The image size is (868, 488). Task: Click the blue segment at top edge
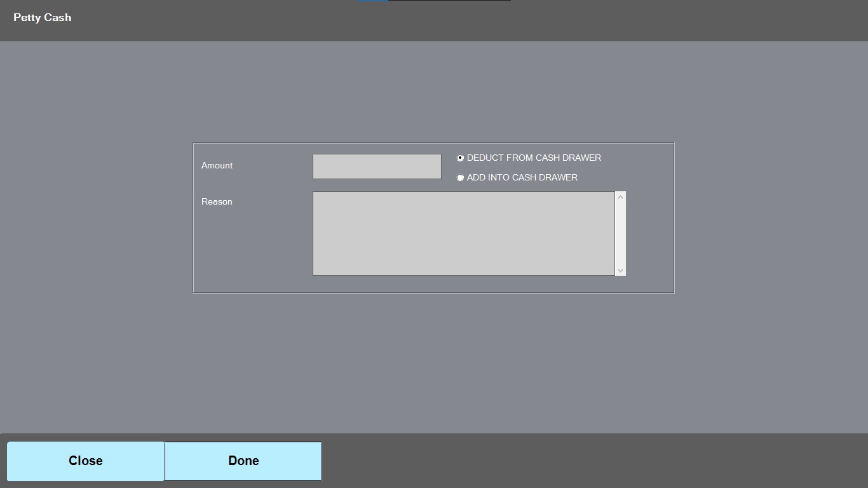[373, 1]
